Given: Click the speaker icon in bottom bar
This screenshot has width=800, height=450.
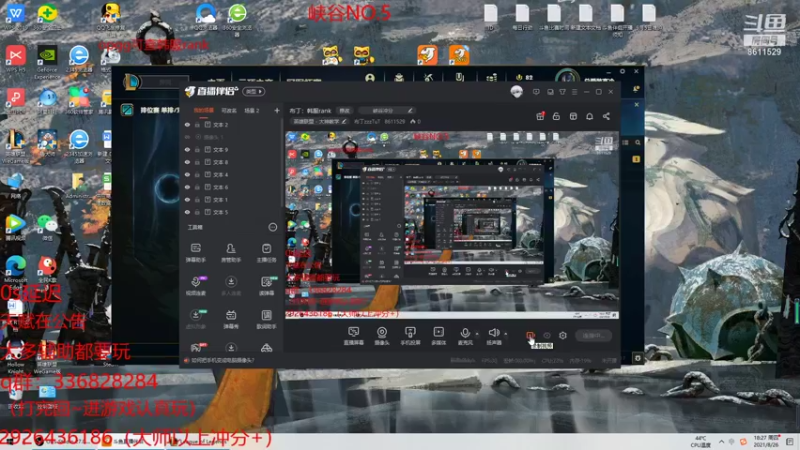Looking at the screenshot, I should [x=493, y=333].
